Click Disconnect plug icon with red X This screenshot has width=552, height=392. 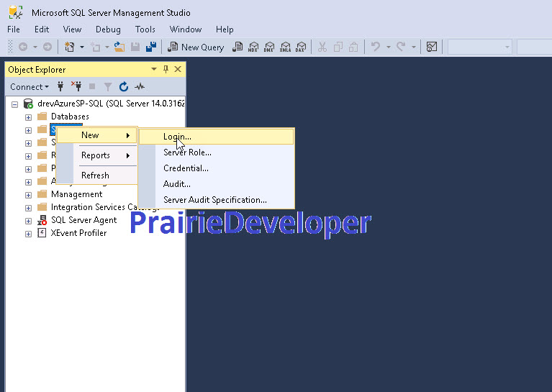76,86
